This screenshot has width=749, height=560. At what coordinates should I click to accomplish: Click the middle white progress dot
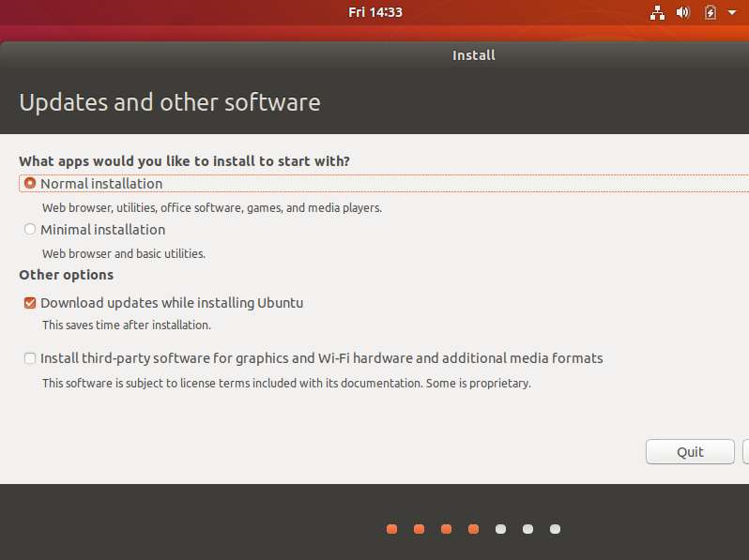coord(527,529)
